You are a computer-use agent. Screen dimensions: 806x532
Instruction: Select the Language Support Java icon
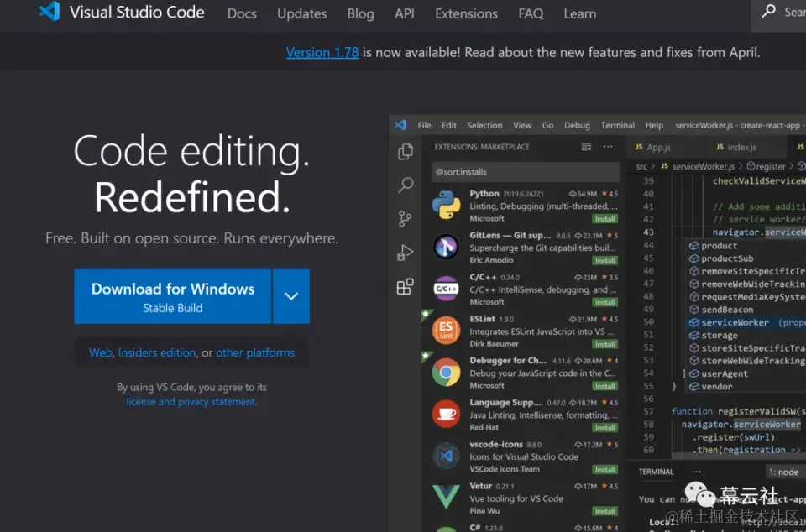pos(446,414)
